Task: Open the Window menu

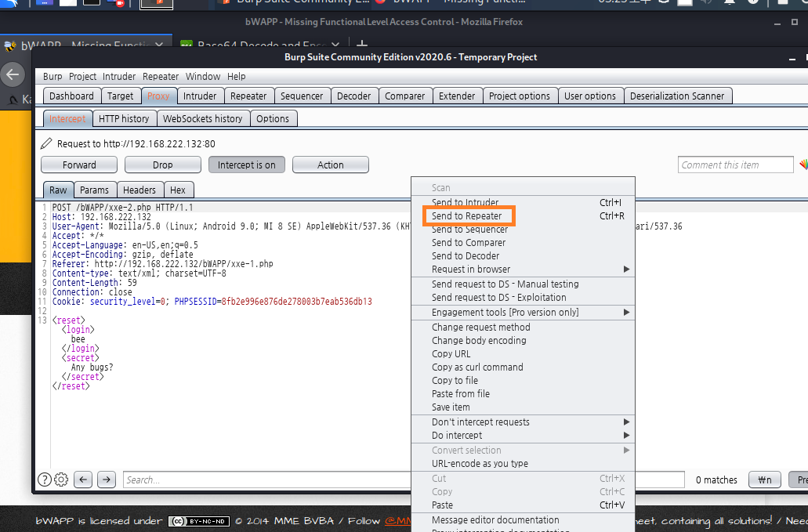Action: (x=203, y=76)
